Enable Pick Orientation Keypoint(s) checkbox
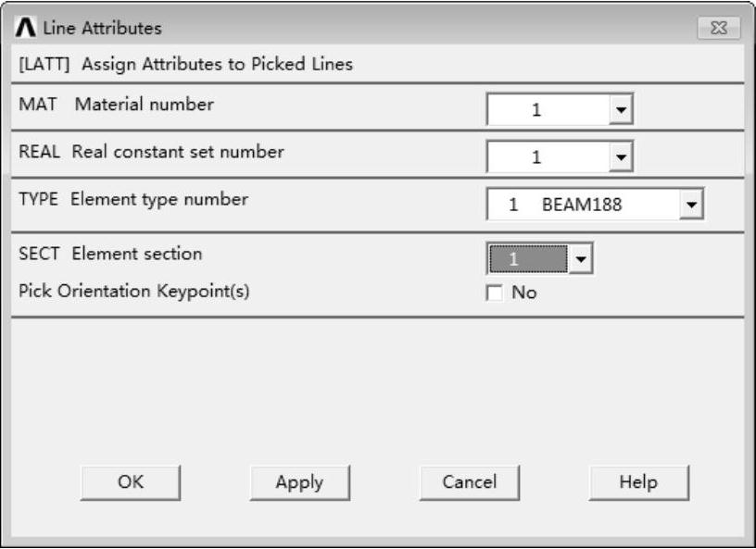The image size is (756, 549). coord(494,293)
